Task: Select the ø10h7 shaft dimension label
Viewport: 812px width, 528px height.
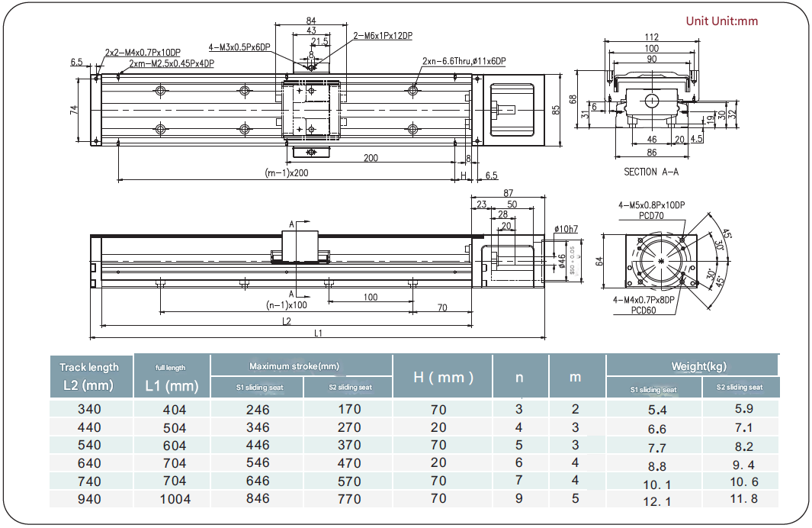Action: 565,228
